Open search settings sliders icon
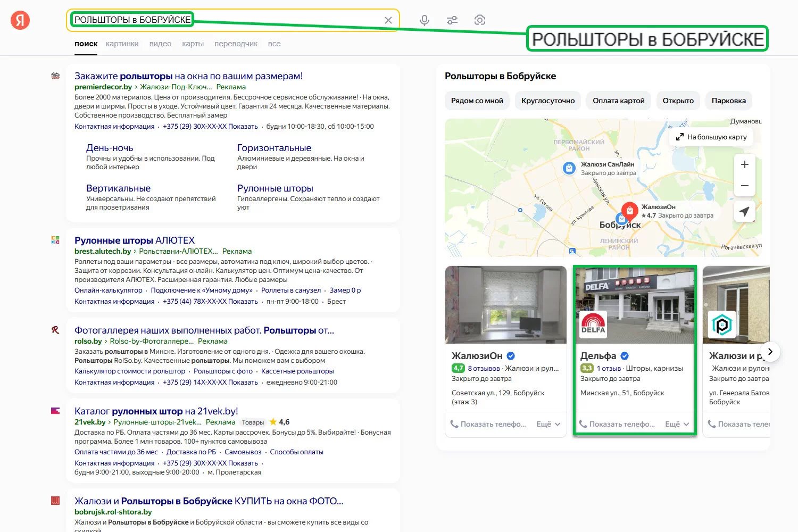Image resolution: width=798 pixels, height=532 pixels. (x=452, y=20)
